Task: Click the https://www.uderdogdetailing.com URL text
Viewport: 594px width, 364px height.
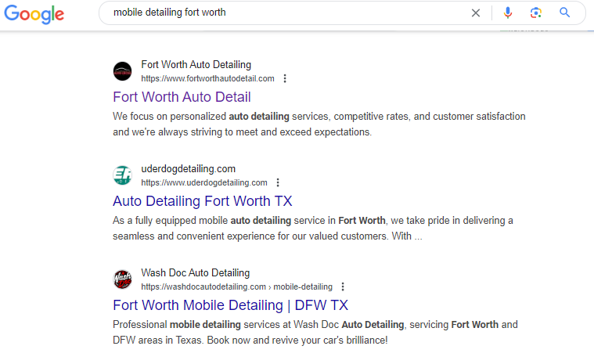Action: pyautogui.click(x=204, y=182)
